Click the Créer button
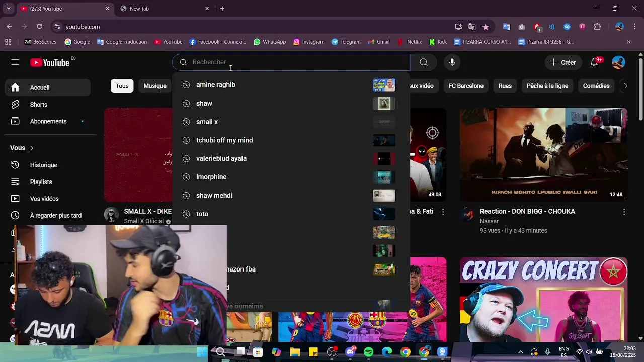 pos(562,62)
